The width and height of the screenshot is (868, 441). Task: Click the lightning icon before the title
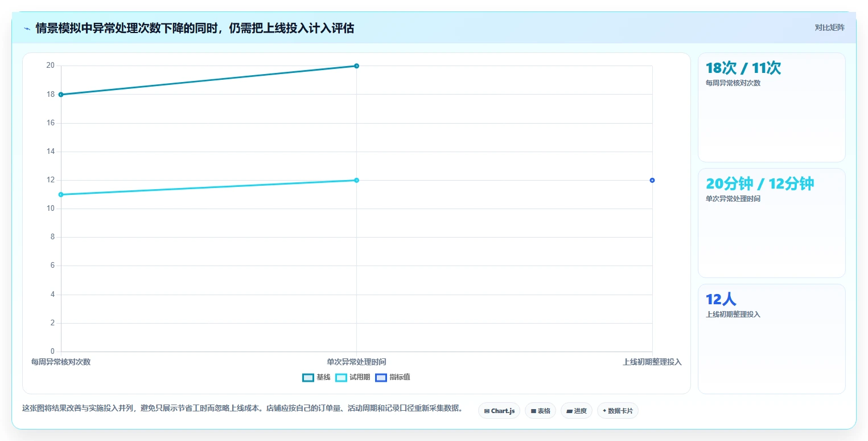27,28
